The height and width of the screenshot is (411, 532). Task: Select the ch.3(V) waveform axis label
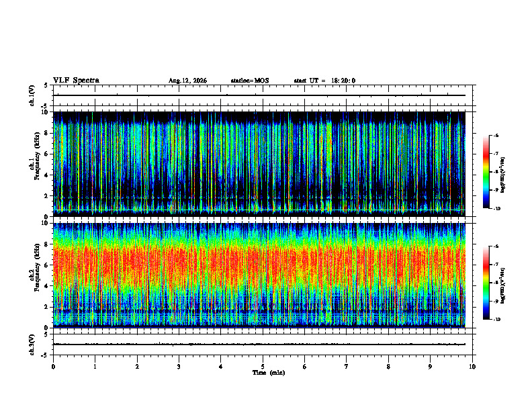click(32, 345)
